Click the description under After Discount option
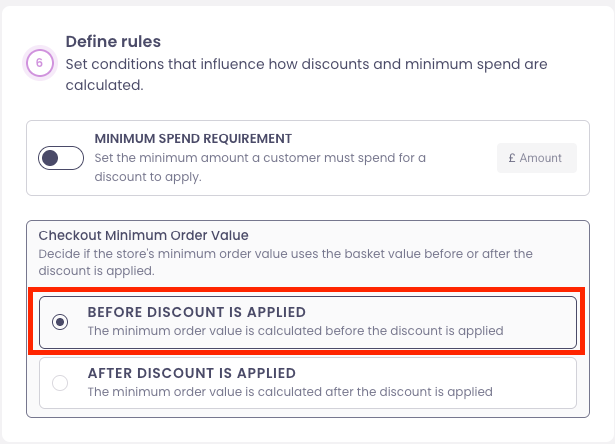This screenshot has height=444, width=615. 290,391
